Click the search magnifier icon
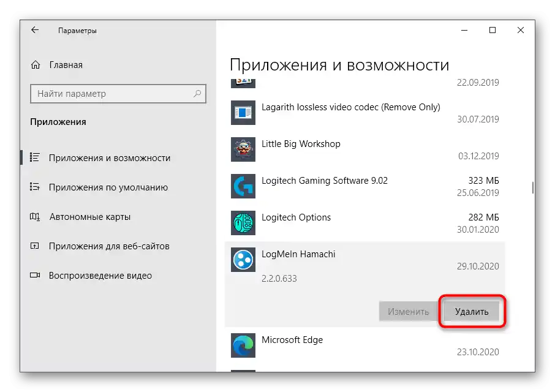Viewport: 555px width, 392px height. (197, 93)
